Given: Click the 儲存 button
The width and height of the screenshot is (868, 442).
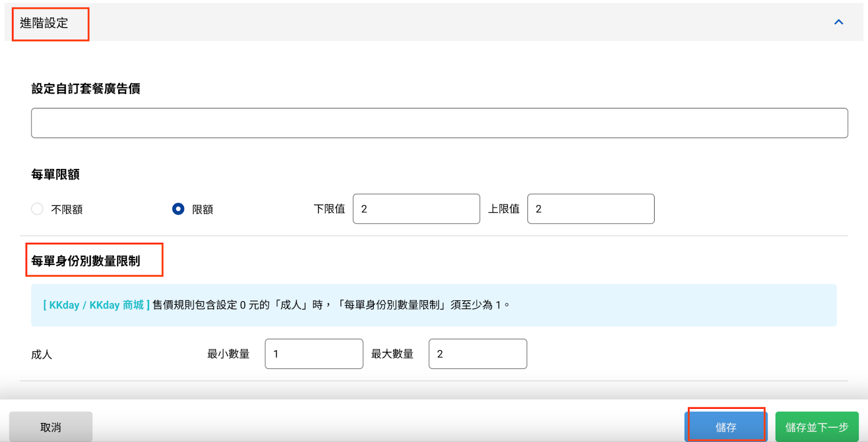Looking at the screenshot, I should pyautogui.click(x=726, y=427).
